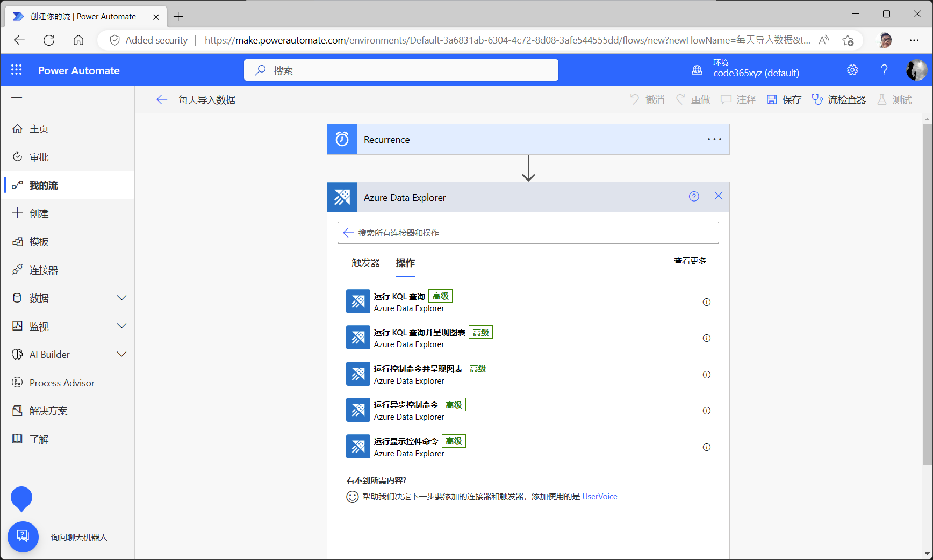The width and height of the screenshot is (933, 560).
Task: Select 运行 KQL 查询并呈现图表 action
Action: [528, 338]
